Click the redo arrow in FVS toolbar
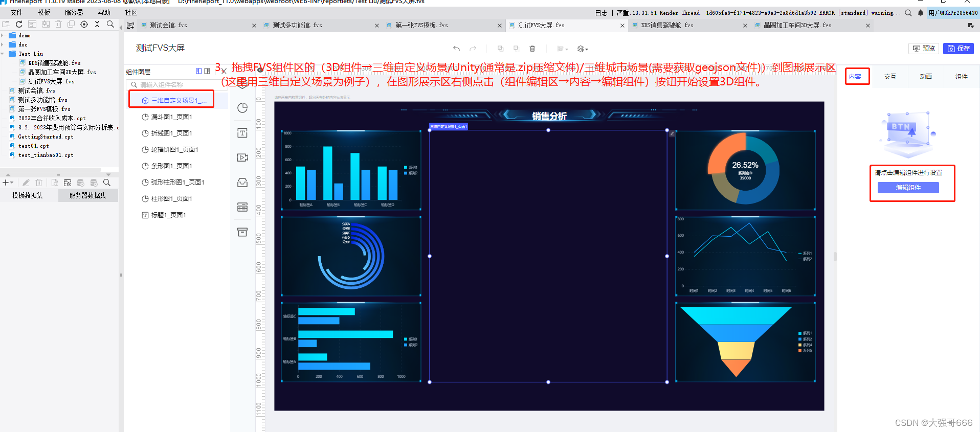Viewport: 980px width, 432px height. coord(473,49)
